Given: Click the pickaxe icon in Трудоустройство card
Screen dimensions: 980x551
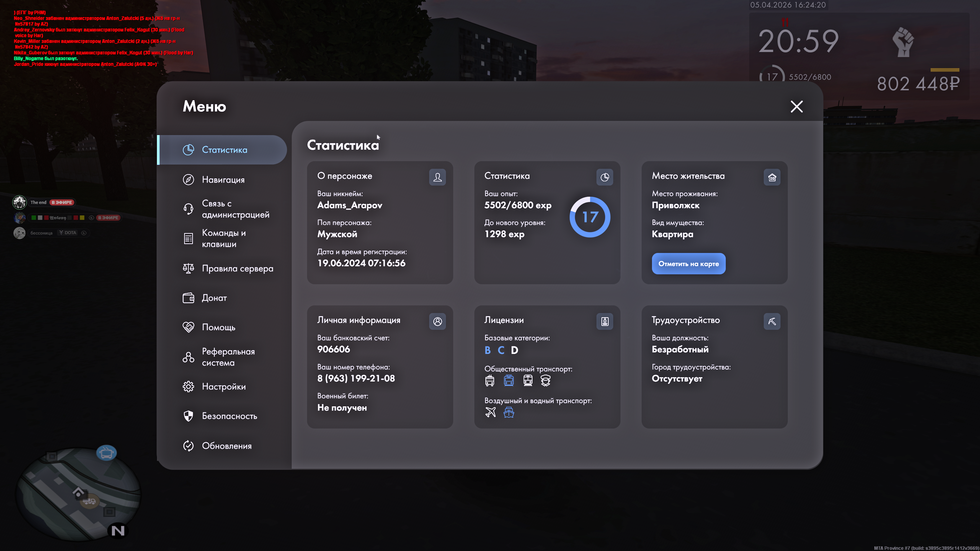Looking at the screenshot, I should pos(772,321).
